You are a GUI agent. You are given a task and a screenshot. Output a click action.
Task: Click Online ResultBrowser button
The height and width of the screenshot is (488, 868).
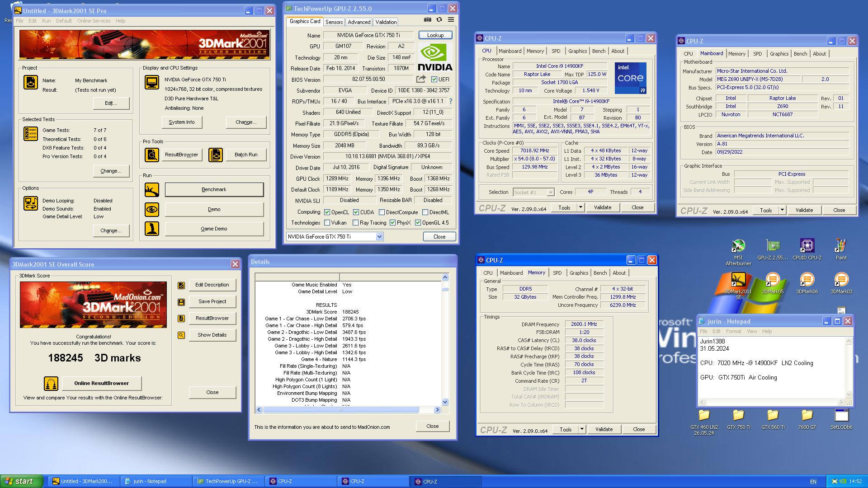coord(102,383)
